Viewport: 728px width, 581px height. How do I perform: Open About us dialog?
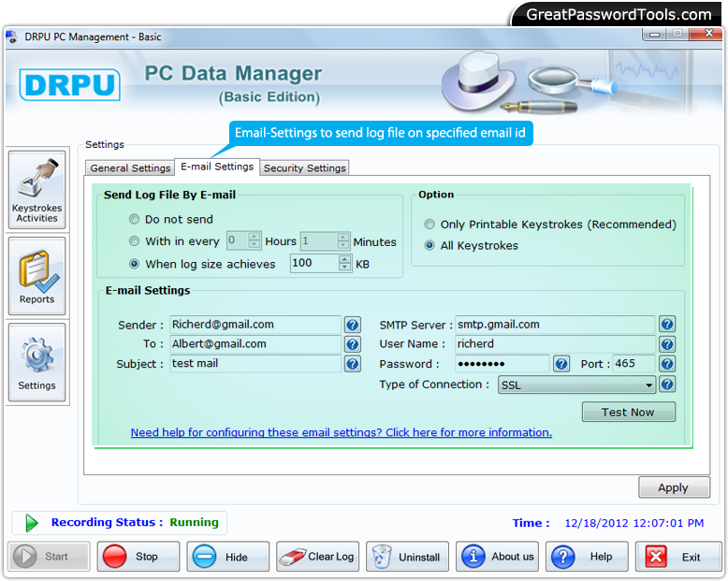(497, 557)
